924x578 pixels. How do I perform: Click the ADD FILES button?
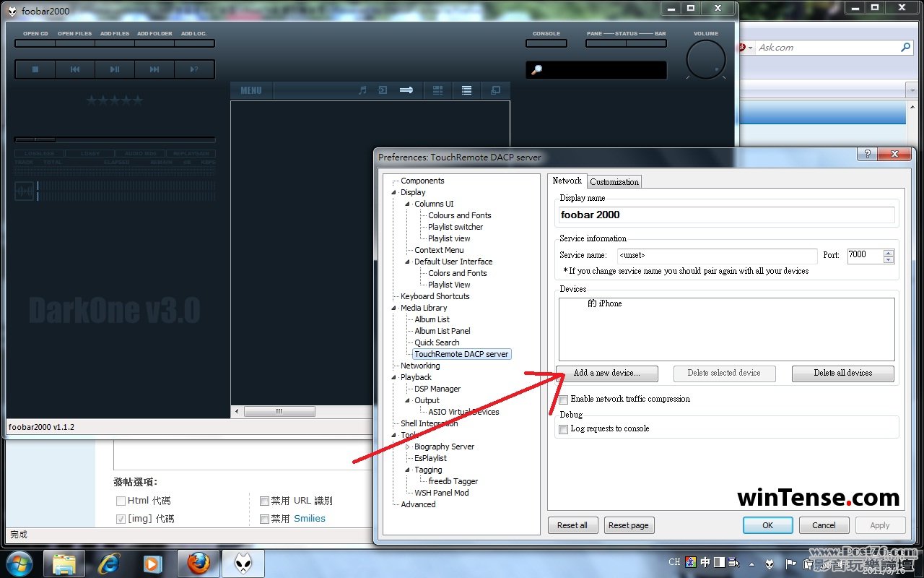point(115,43)
